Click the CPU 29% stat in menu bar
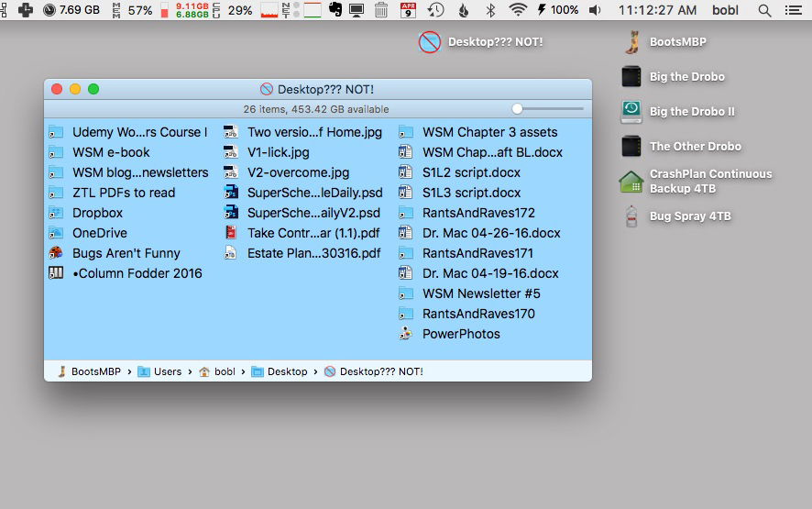The image size is (812, 509). [240, 10]
